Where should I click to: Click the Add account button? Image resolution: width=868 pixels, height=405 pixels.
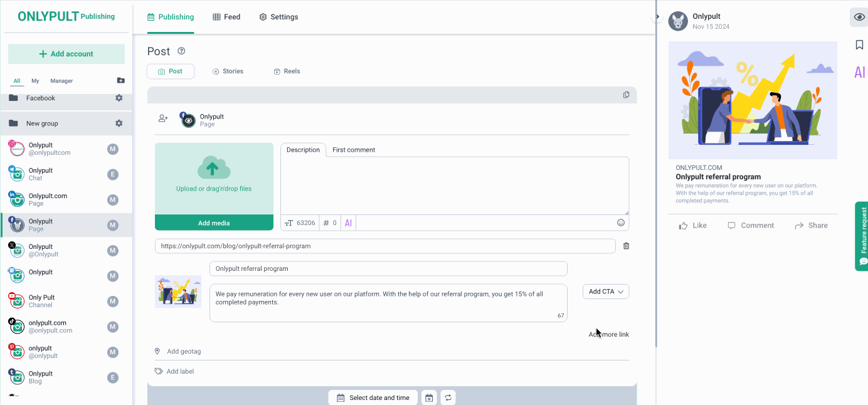(x=66, y=54)
